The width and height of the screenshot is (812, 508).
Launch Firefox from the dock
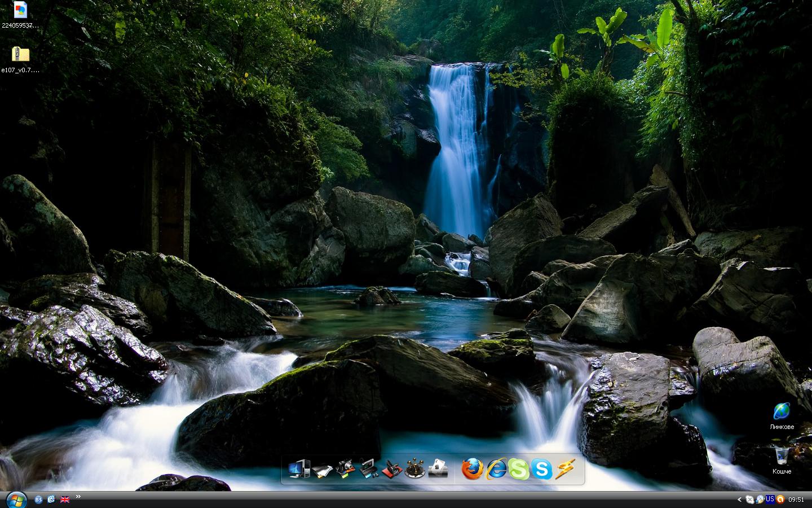click(x=473, y=468)
